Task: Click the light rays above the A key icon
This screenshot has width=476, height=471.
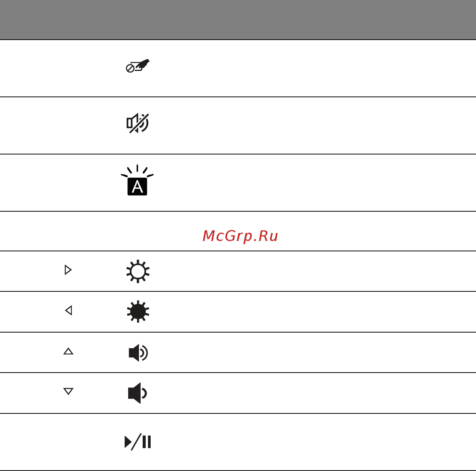Action: [x=137, y=172]
